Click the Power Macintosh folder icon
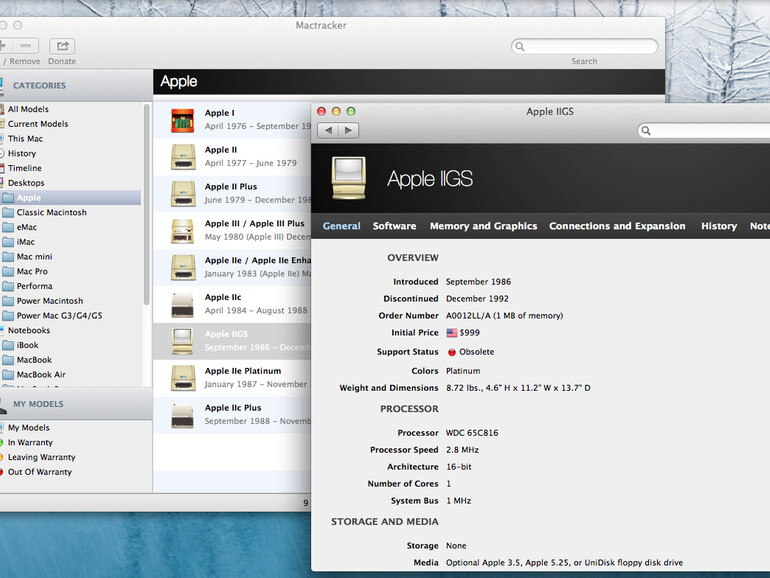The height and width of the screenshot is (578, 770). [x=8, y=301]
